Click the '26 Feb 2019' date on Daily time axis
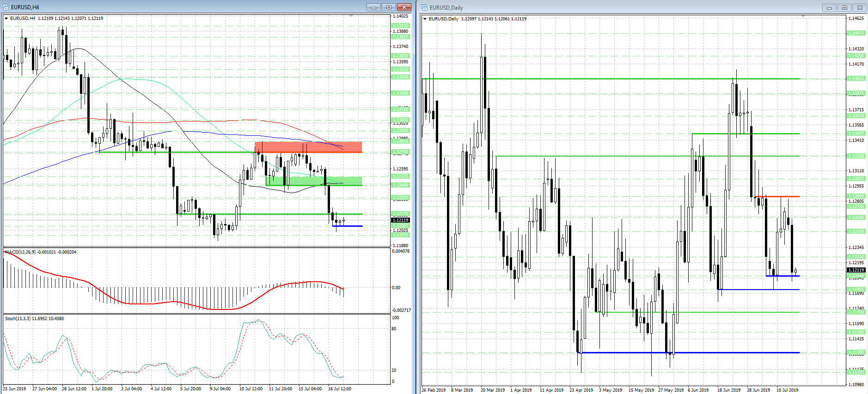 (434, 390)
